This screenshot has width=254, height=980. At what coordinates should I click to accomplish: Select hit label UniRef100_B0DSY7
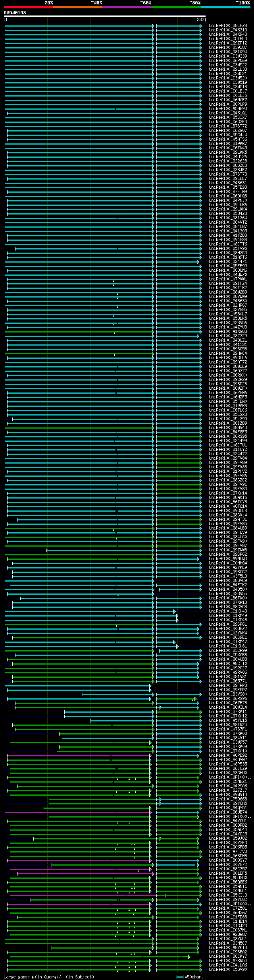(228, 860)
